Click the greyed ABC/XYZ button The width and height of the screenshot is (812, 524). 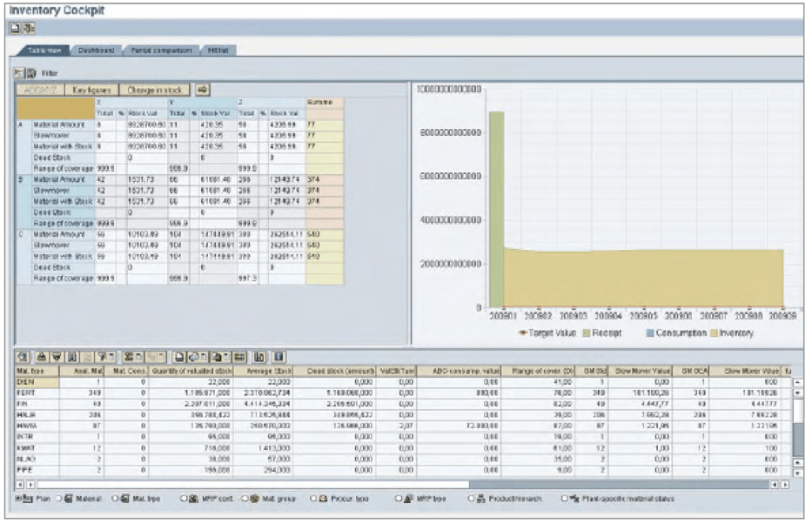click(40, 90)
